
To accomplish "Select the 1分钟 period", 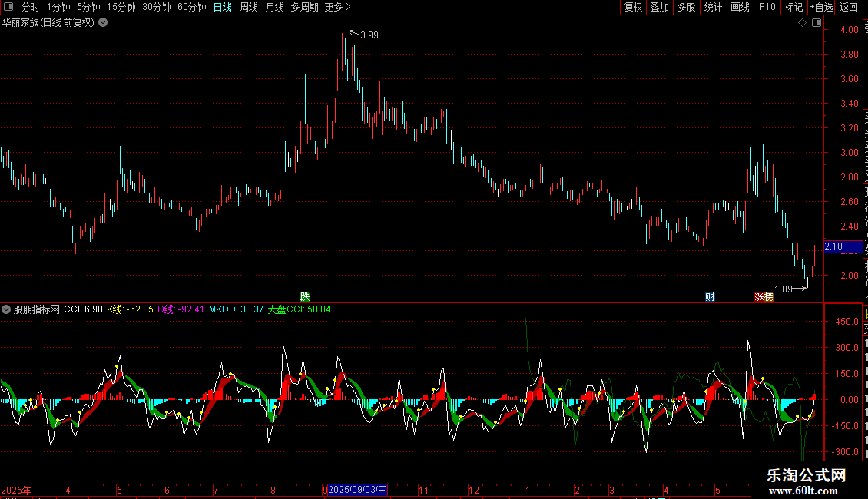I will [x=58, y=7].
